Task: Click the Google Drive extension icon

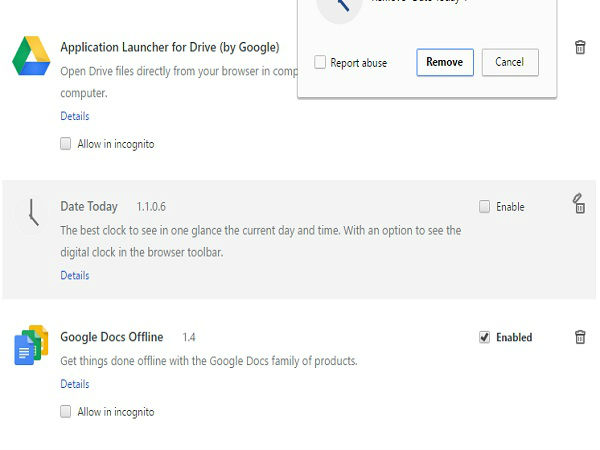Action: 31,56
